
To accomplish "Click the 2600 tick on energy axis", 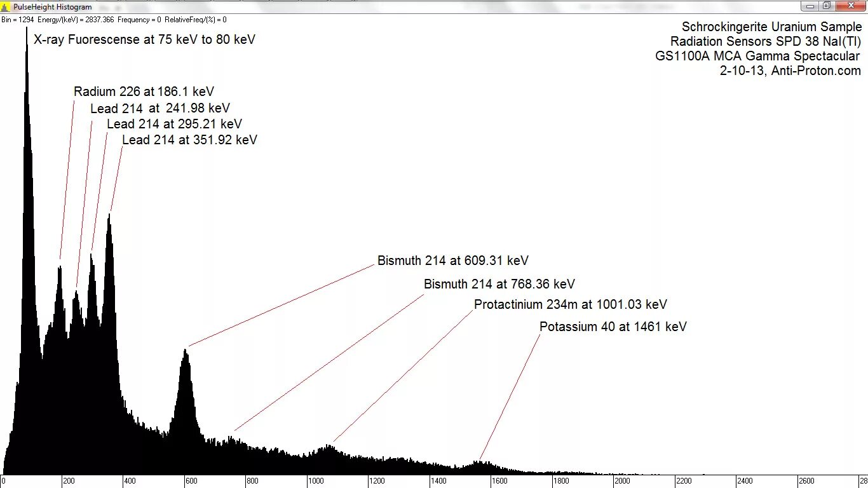I will (808, 481).
